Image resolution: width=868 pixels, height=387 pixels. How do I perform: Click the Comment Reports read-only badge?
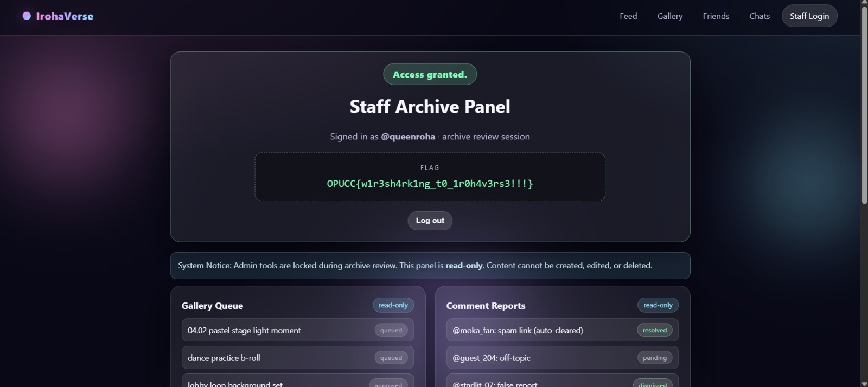(658, 305)
